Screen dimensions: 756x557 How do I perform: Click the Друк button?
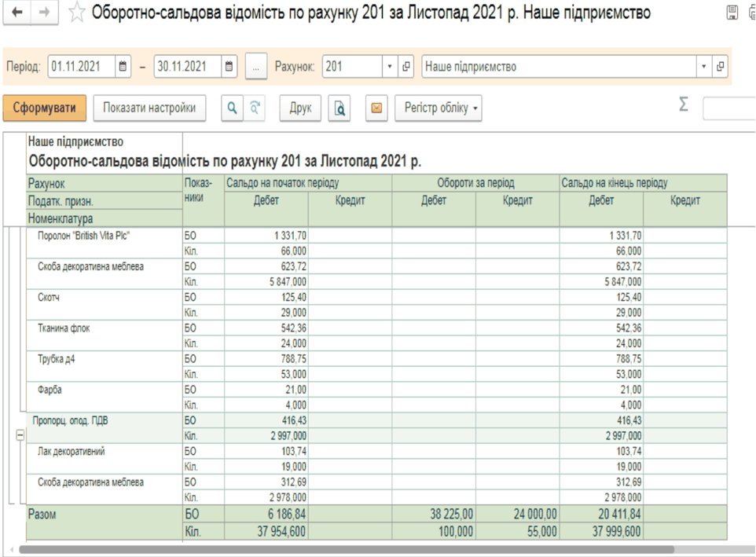point(300,108)
